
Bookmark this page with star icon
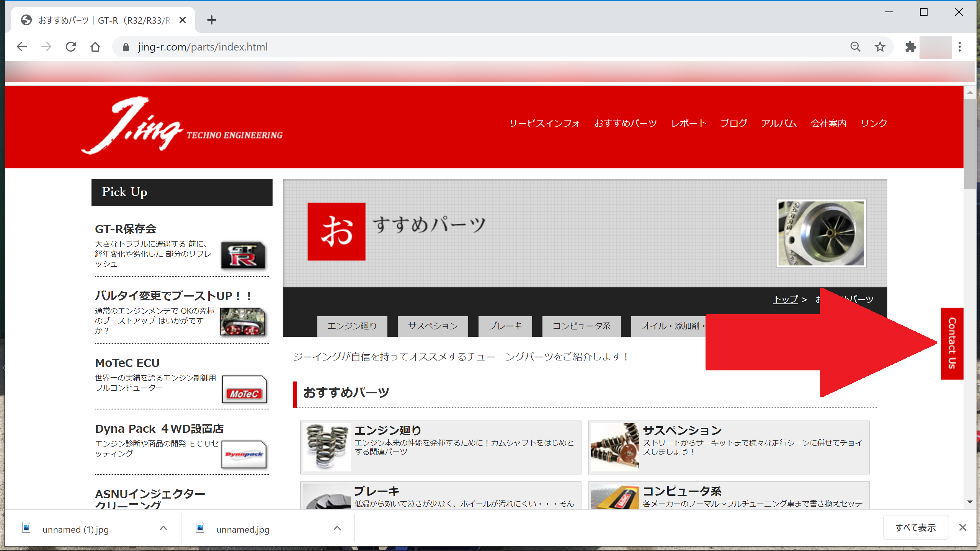point(880,47)
